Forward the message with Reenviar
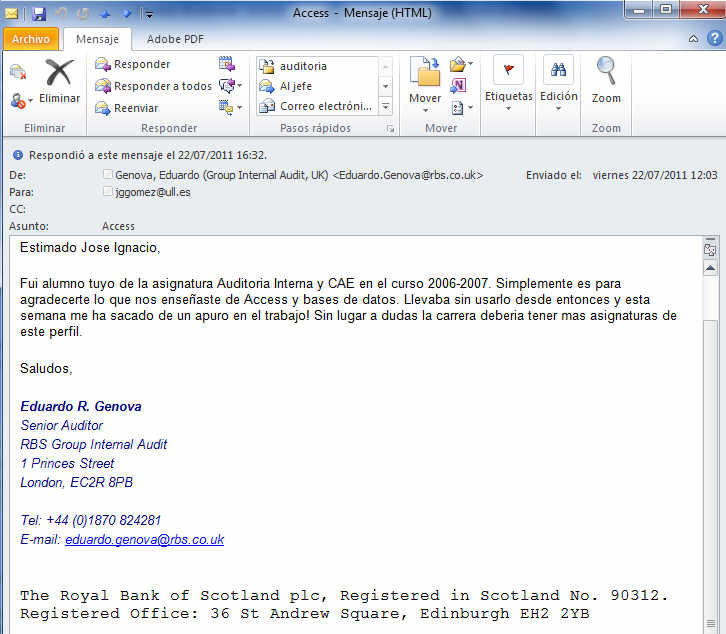Image resolution: width=726 pixels, height=634 pixels. click(126, 108)
